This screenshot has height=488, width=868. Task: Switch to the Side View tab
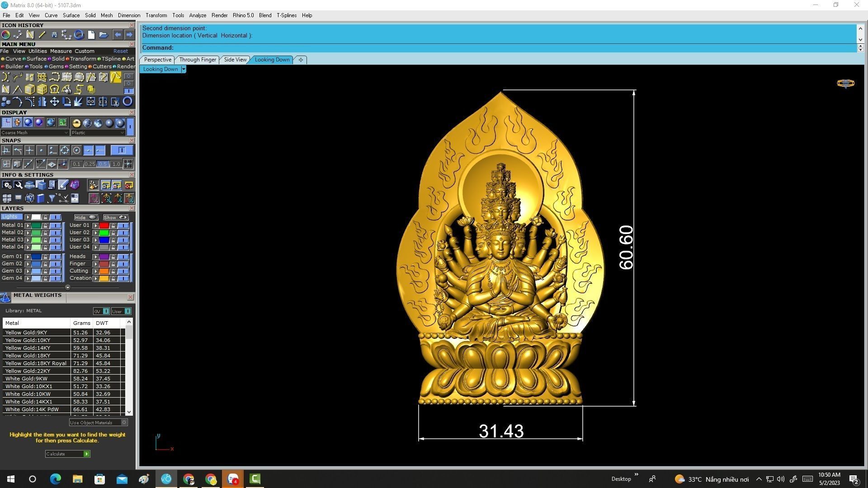click(x=235, y=60)
